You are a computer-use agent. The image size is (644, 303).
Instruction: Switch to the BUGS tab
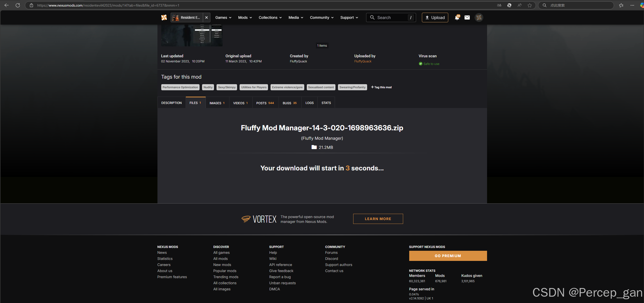coord(290,103)
